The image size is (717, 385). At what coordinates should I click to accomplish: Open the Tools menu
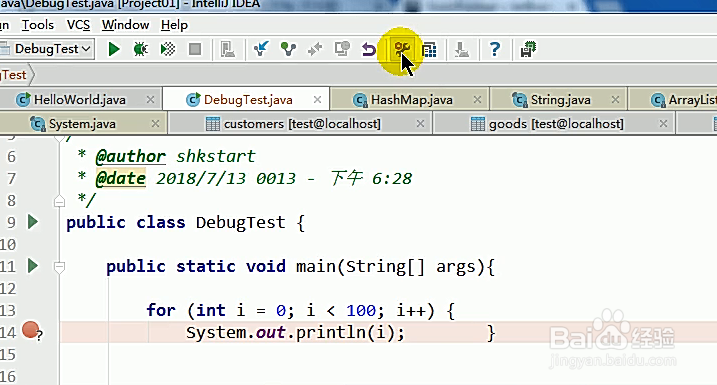tap(38, 25)
